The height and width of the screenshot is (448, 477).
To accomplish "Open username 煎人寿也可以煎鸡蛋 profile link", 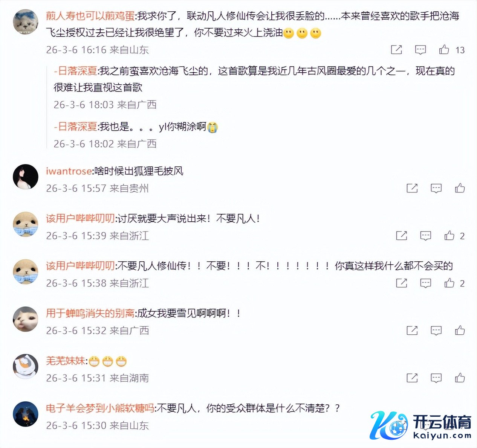I will pos(90,16).
